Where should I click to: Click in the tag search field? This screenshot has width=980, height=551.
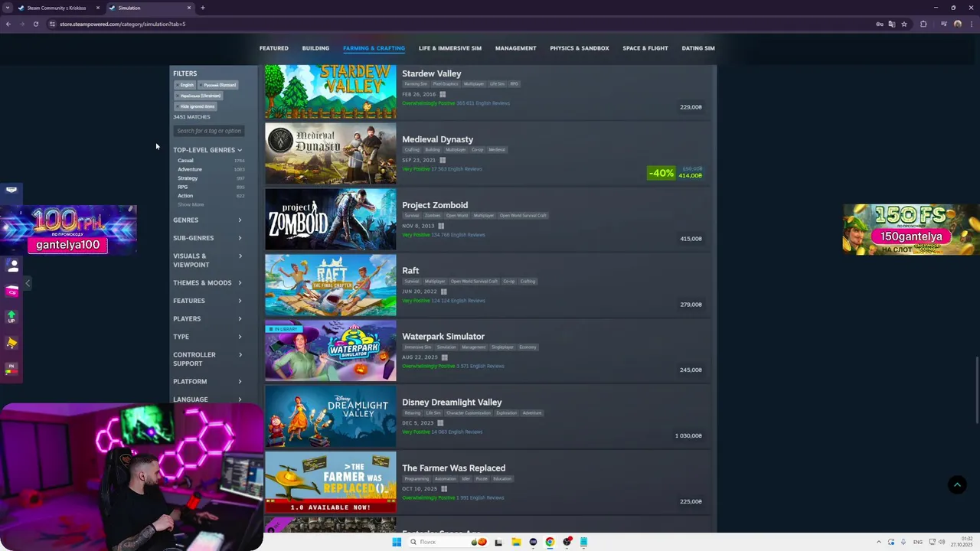pos(209,131)
